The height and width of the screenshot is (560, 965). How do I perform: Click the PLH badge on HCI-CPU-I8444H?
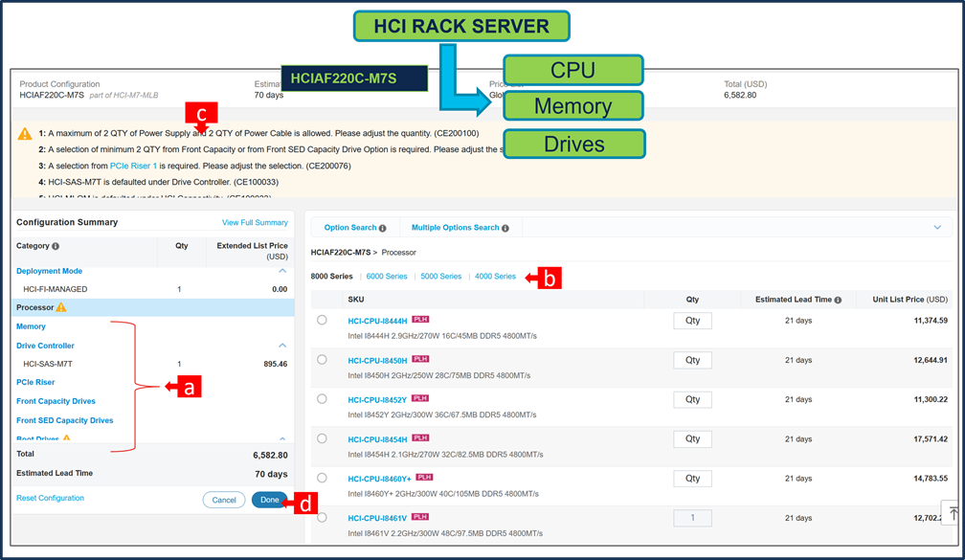420,320
